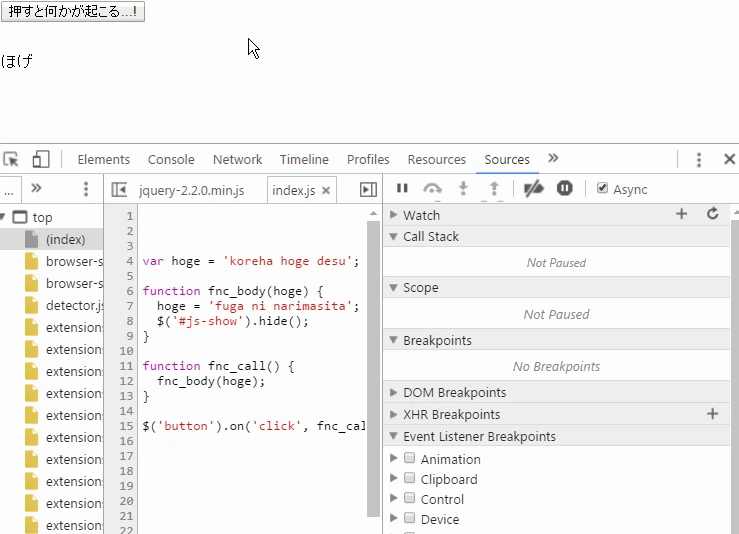The height and width of the screenshot is (534, 739).
Task: Switch to Console tab
Action: [x=171, y=160]
